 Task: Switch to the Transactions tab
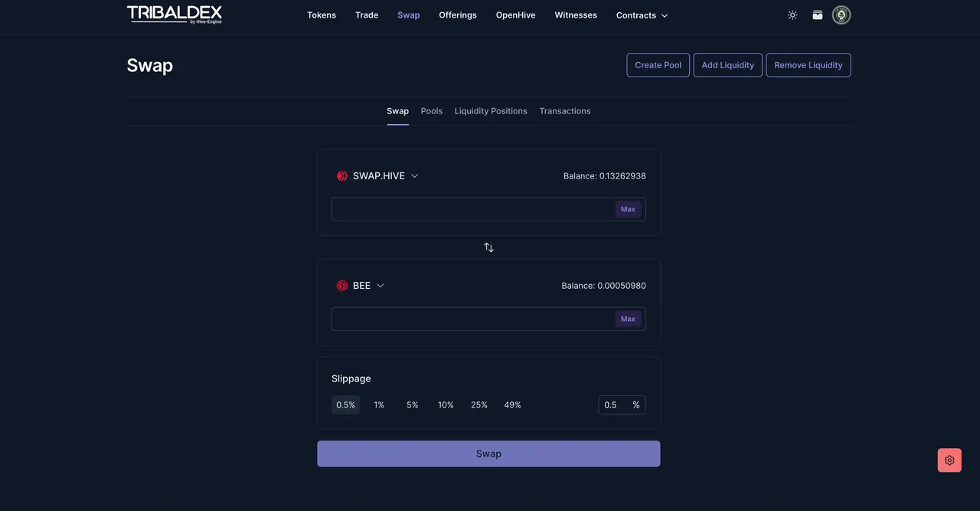(565, 111)
